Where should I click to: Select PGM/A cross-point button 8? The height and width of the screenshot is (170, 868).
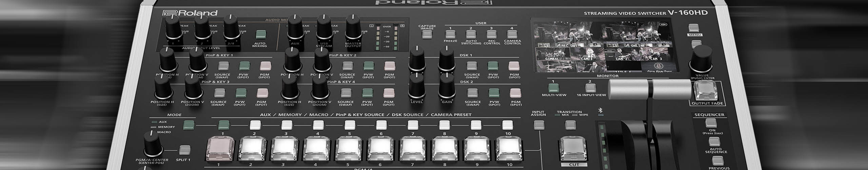(x=445, y=149)
